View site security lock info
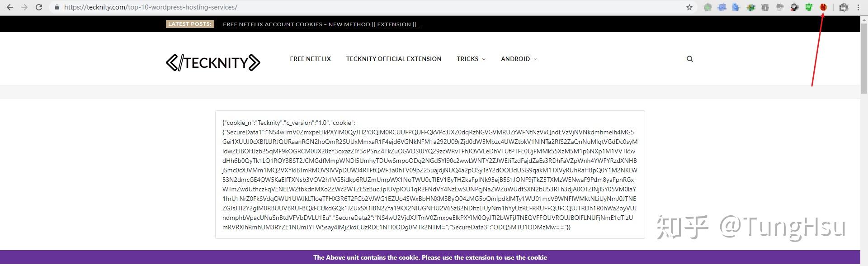 tap(57, 7)
